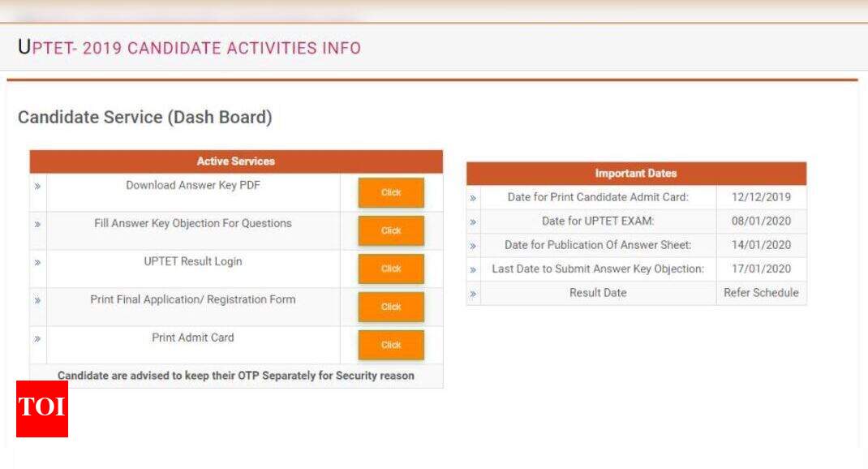Click the OTP security advisory notice text
868x469 pixels.
click(235, 376)
